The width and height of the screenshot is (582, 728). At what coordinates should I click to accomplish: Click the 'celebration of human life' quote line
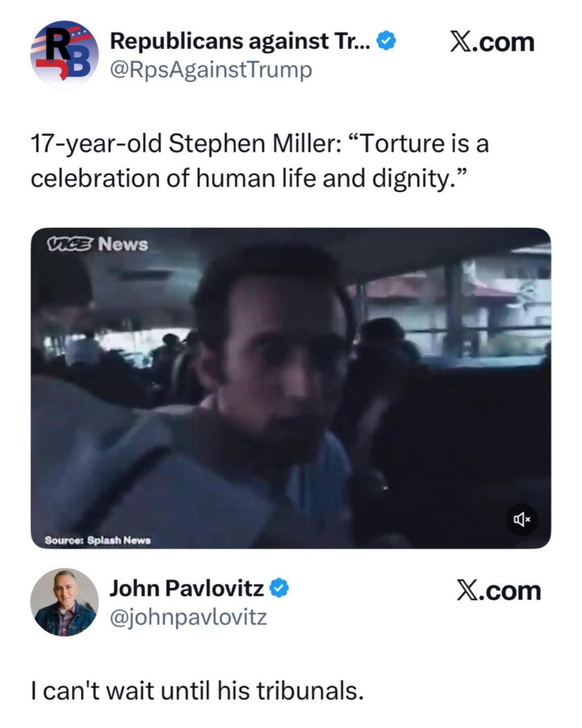246,178
